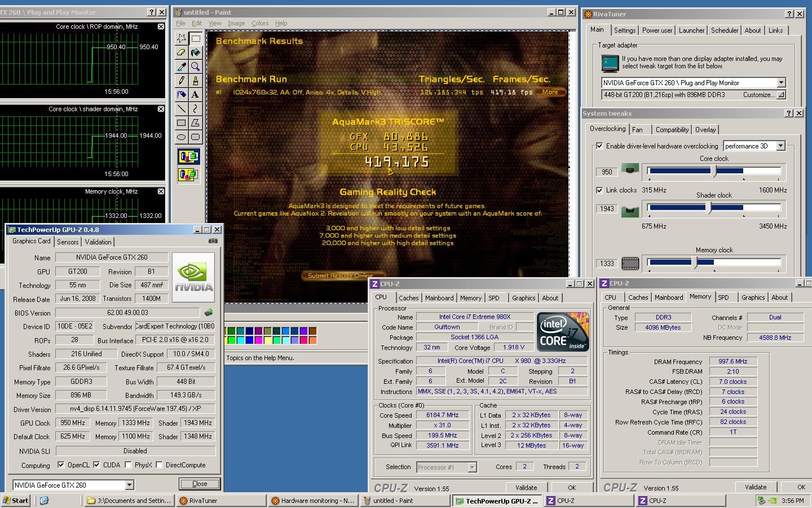Click the Close button in GPU-Z

(200, 484)
